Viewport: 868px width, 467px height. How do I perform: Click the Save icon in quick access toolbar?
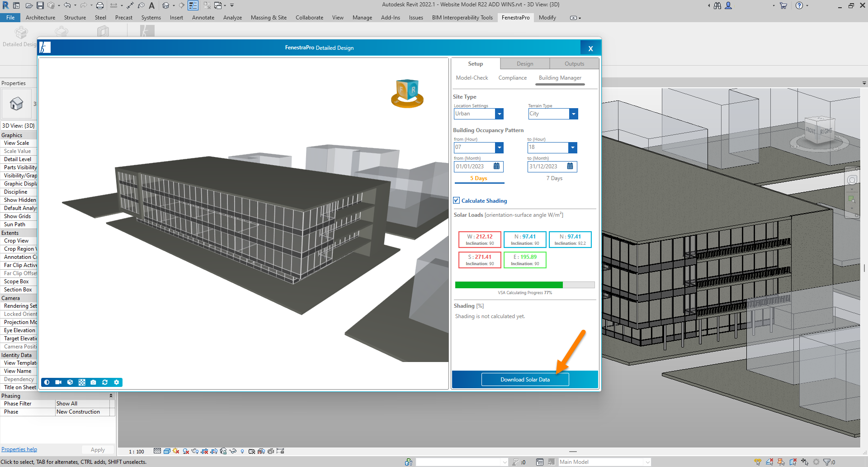(x=40, y=5)
